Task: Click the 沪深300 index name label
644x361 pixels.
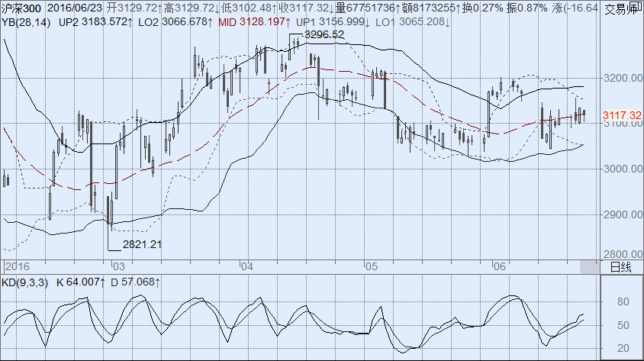Action: point(16,7)
